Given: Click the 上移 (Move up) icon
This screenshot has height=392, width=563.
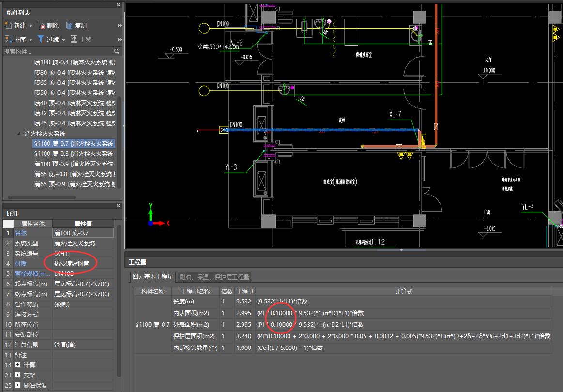Looking at the screenshot, I should pyautogui.click(x=74, y=39).
